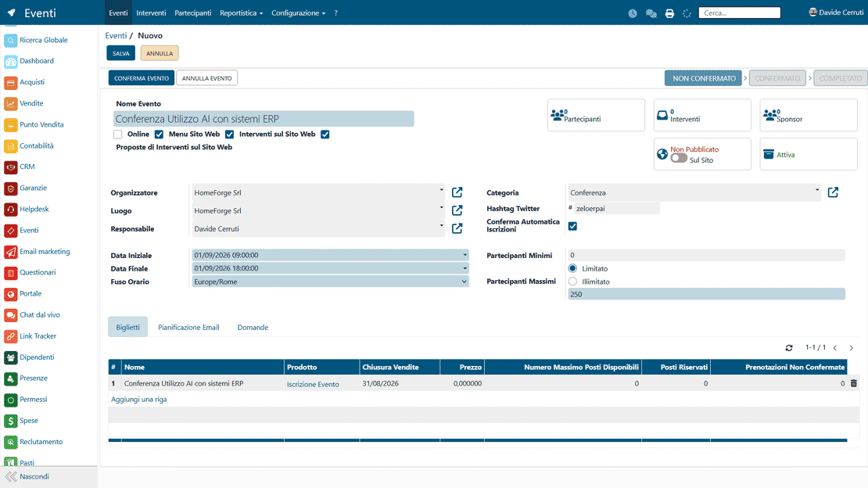
Task: Open Responsabile dropdown
Action: [x=441, y=226]
